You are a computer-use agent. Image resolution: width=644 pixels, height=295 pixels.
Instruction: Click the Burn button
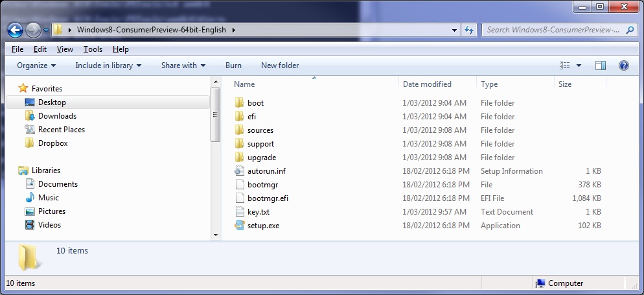click(233, 65)
